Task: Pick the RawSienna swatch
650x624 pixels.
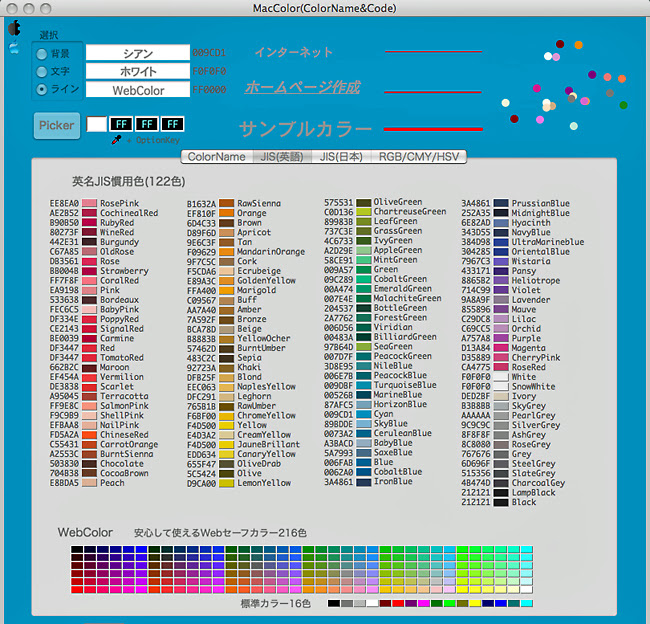Action: [226, 203]
